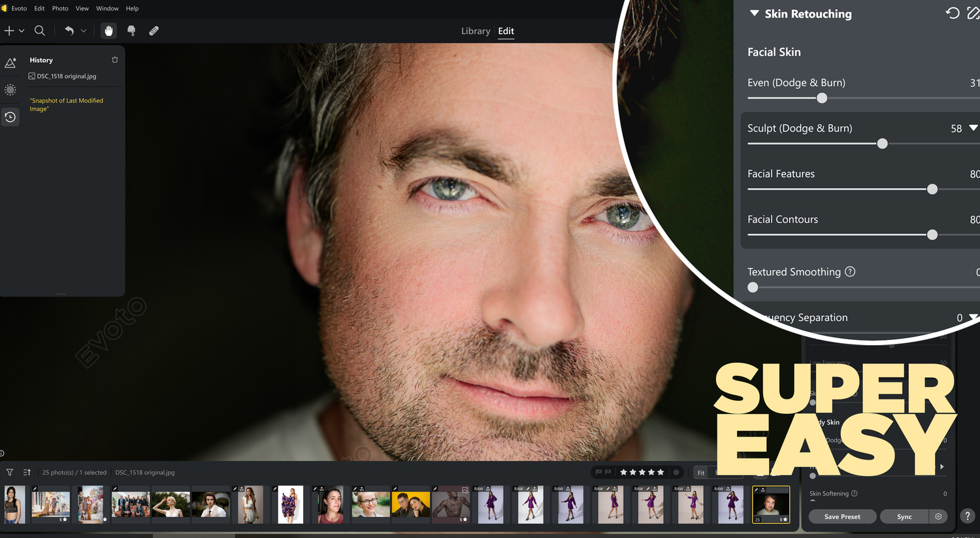Open the Zoom magnifier tool
980x538 pixels.
[40, 31]
